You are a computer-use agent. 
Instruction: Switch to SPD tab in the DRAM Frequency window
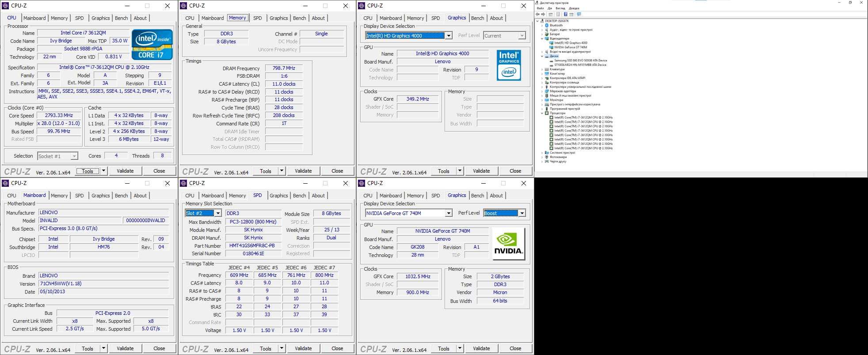coord(257,18)
